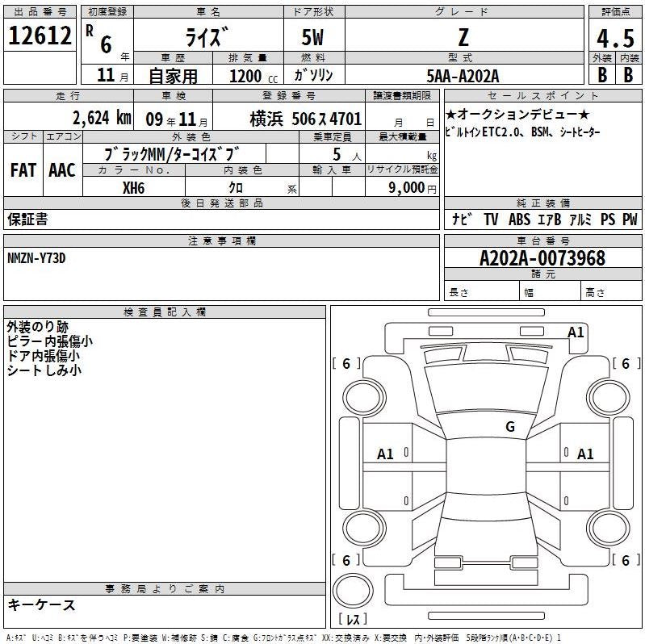
Task: Click 保証書 under later-shipped parts
Action: [27, 220]
